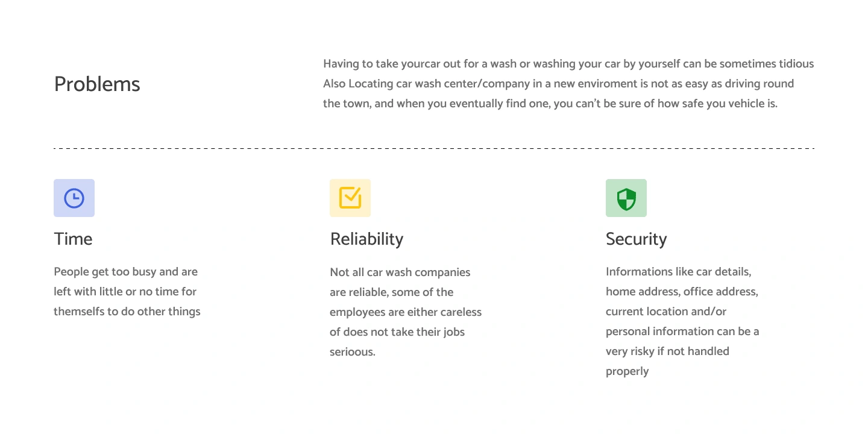
Task: Select the Problems heading
Action: tap(97, 84)
